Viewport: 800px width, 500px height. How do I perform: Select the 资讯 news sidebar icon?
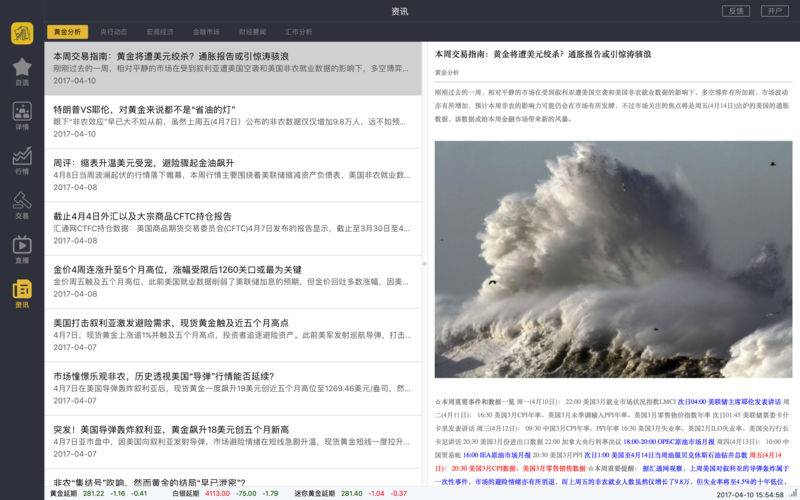[22, 293]
